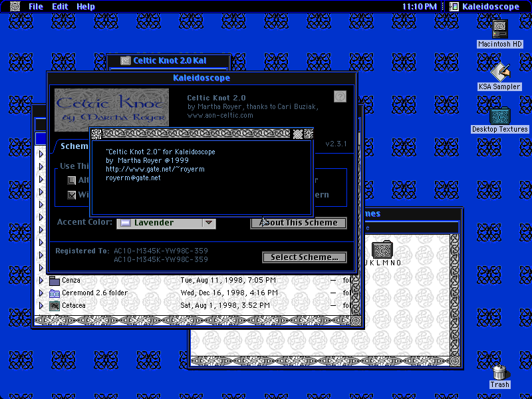Click the list window resize box
The width and height of the screenshot is (532, 399).
[356, 321]
